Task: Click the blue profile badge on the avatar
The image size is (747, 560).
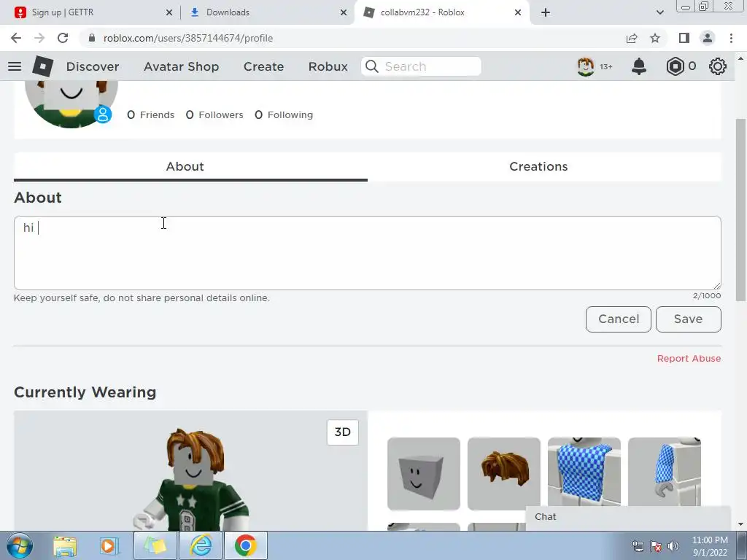Action: pyautogui.click(x=103, y=114)
